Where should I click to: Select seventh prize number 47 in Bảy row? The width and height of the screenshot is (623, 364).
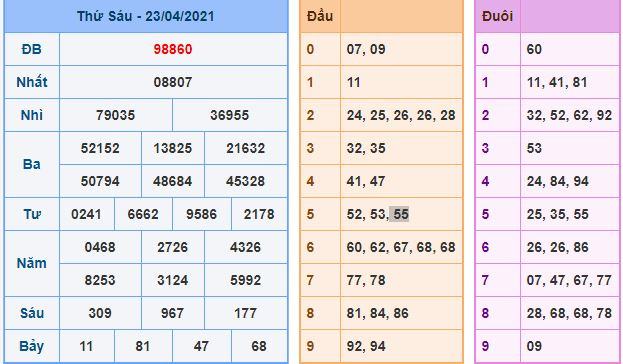201,346
